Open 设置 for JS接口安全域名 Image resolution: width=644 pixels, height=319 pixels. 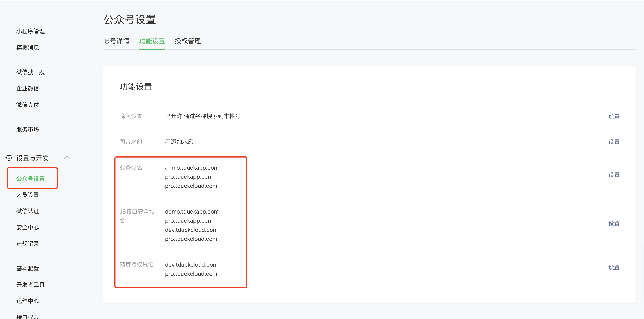(x=614, y=223)
